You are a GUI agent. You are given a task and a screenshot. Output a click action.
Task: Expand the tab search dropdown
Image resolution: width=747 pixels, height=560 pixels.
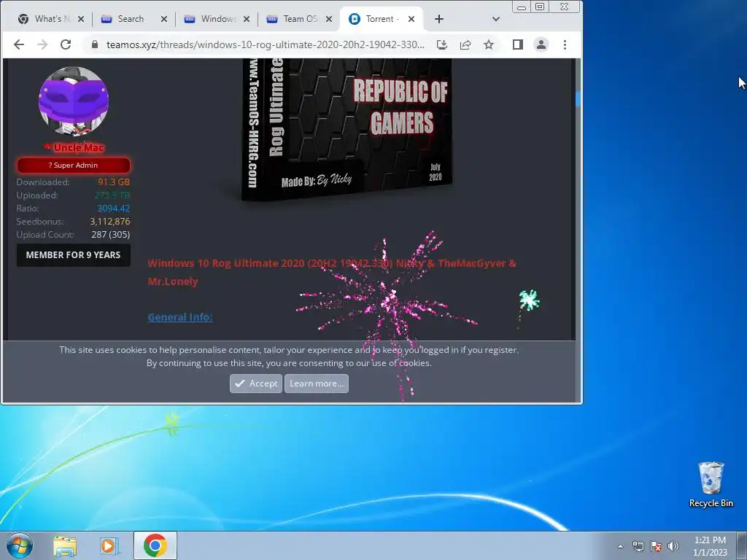(496, 19)
